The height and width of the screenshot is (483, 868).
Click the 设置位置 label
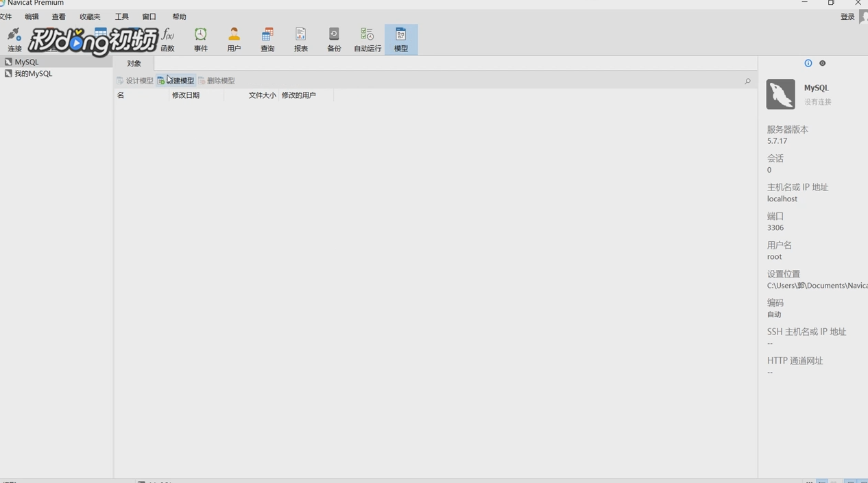pyautogui.click(x=784, y=274)
